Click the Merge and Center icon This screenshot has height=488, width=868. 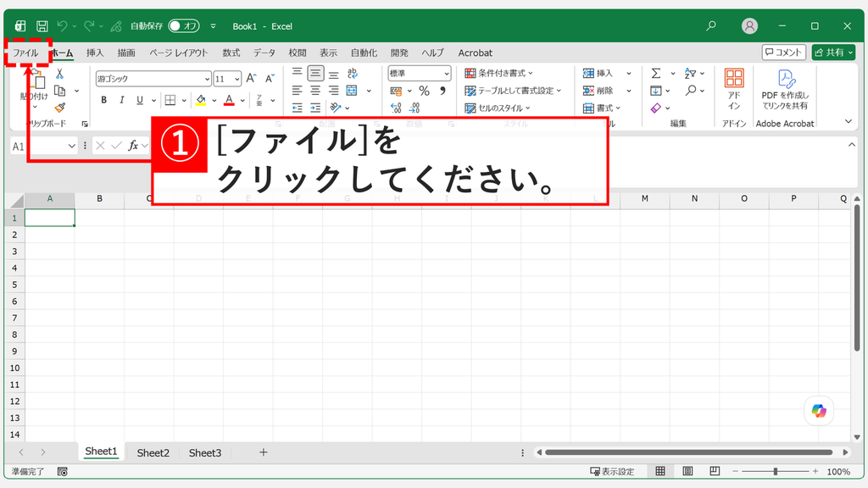pyautogui.click(x=352, y=90)
